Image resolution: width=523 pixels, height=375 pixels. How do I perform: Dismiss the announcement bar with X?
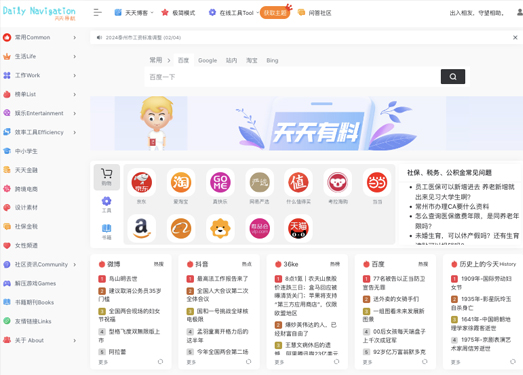[x=515, y=37]
